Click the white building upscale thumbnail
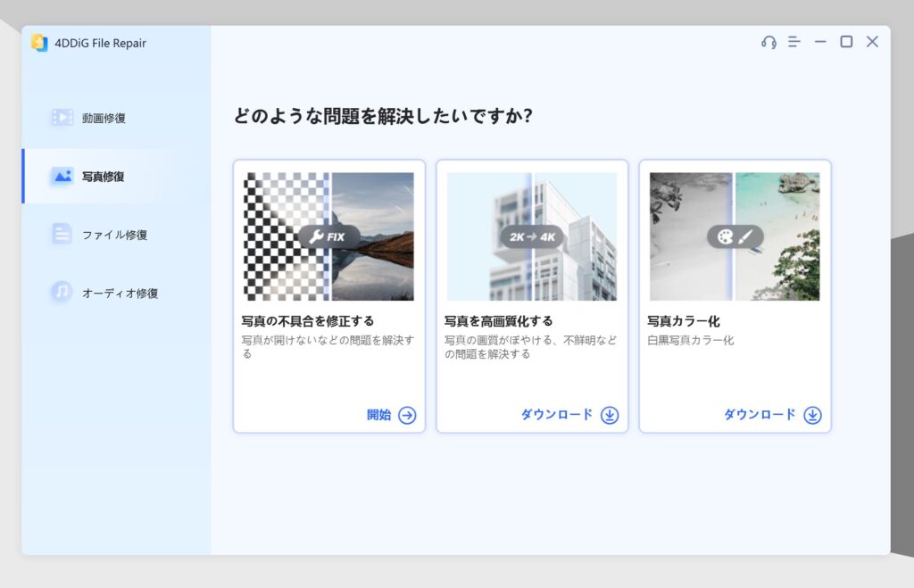Viewport: 914px width, 588px height. tap(532, 236)
